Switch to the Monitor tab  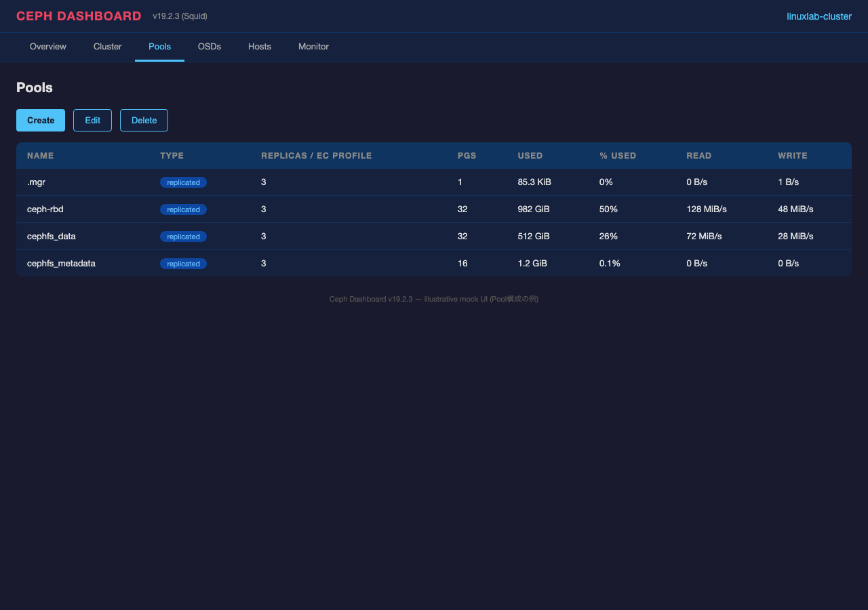pos(313,47)
